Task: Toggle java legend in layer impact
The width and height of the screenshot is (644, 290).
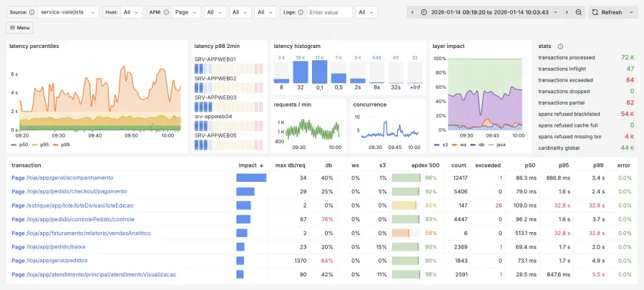Action: (x=500, y=145)
